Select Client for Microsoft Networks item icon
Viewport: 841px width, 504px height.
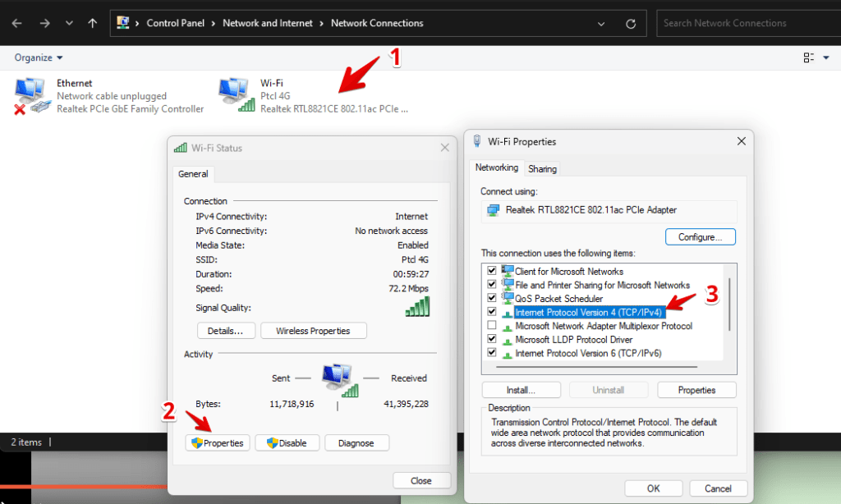coord(508,271)
